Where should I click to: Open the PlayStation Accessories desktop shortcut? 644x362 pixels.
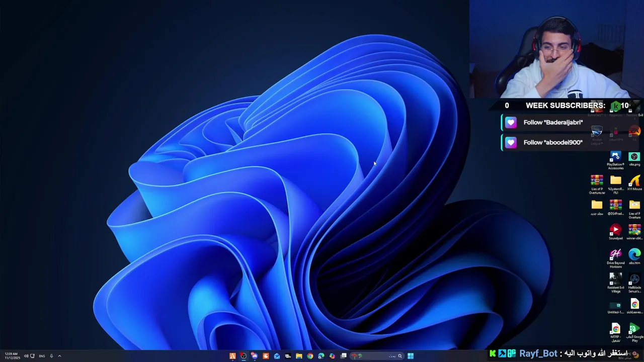tap(615, 161)
